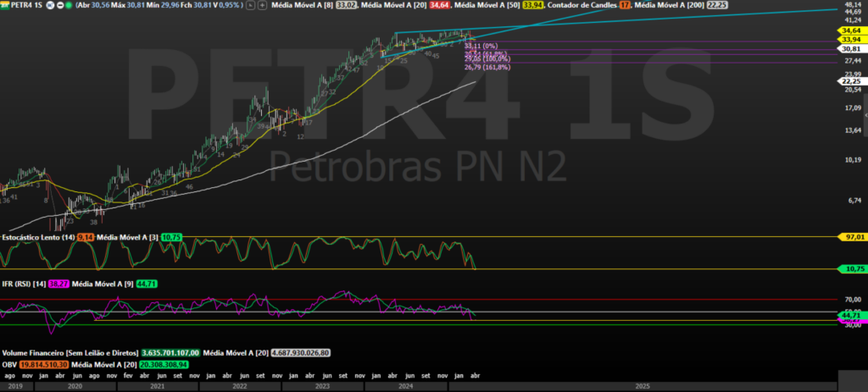868x392 pixels.
Task: Click the 2019 year segment on timeline
Action: click(16, 386)
